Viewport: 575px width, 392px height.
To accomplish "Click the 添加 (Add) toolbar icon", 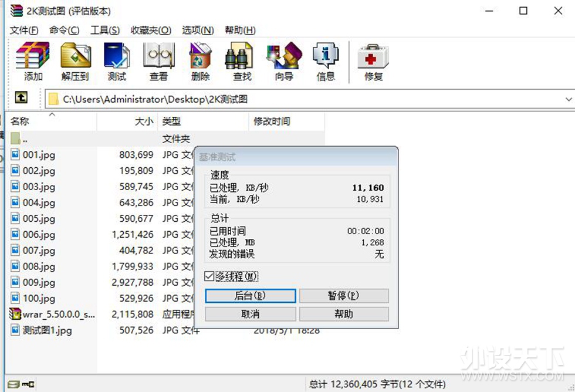I will (x=33, y=61).
